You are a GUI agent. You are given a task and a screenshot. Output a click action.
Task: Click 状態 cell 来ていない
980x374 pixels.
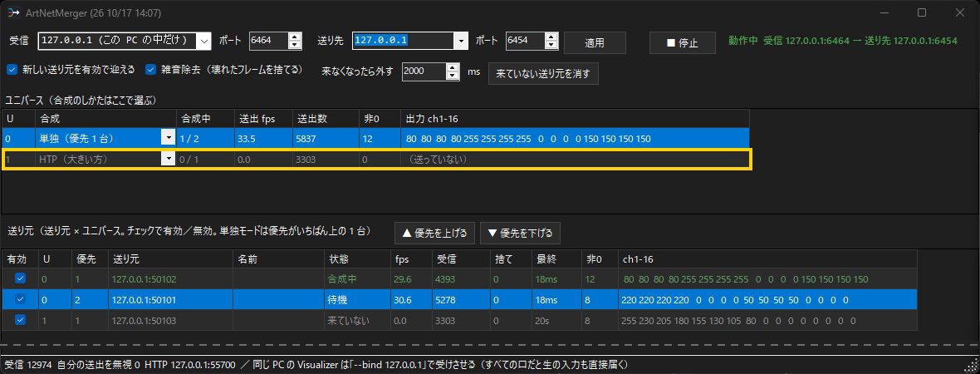[357, 320]
